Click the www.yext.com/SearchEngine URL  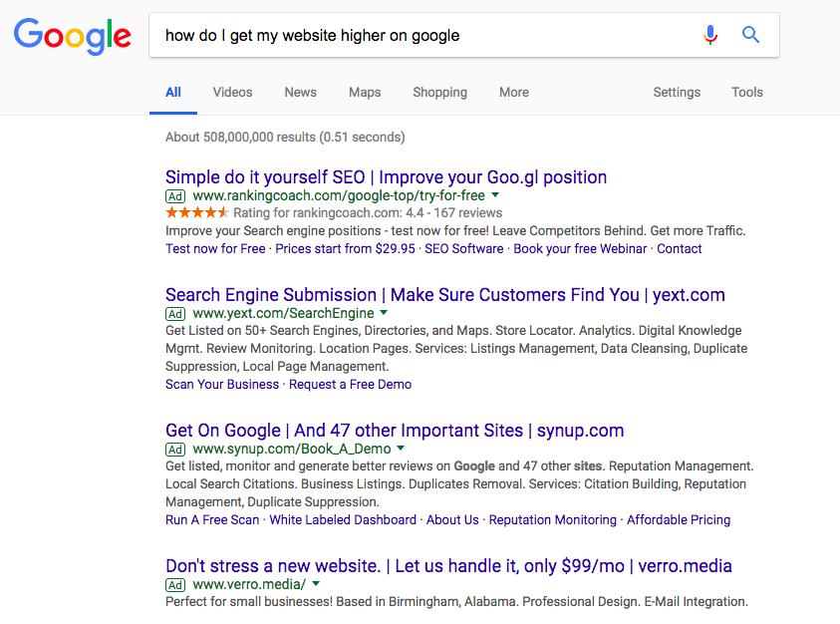(x=283, y=313)
